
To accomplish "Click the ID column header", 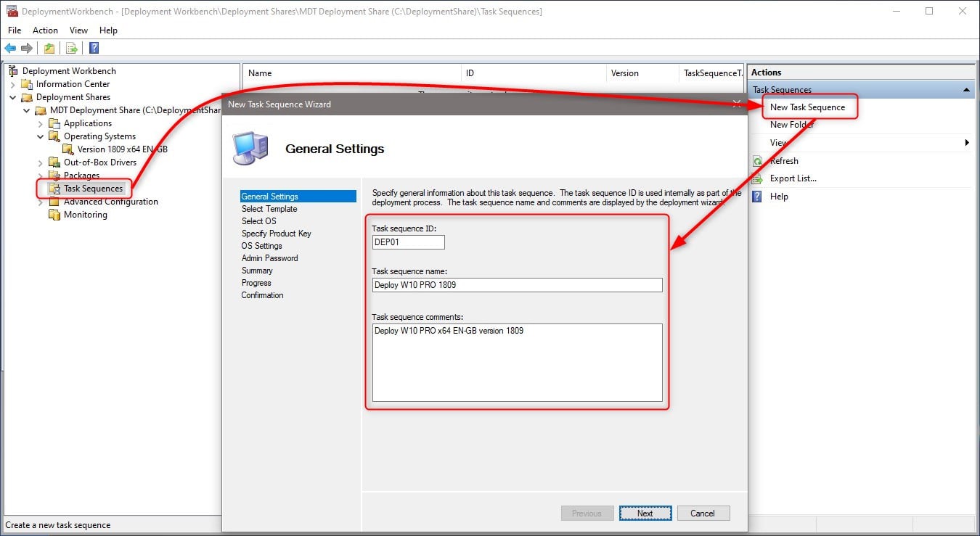I will pos(534,73).
